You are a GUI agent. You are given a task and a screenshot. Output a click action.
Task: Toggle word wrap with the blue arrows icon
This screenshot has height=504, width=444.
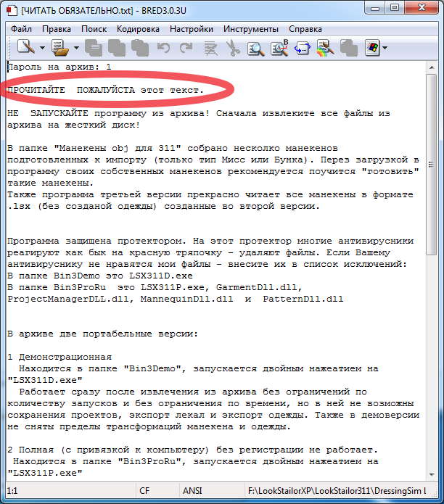(303, 48)
